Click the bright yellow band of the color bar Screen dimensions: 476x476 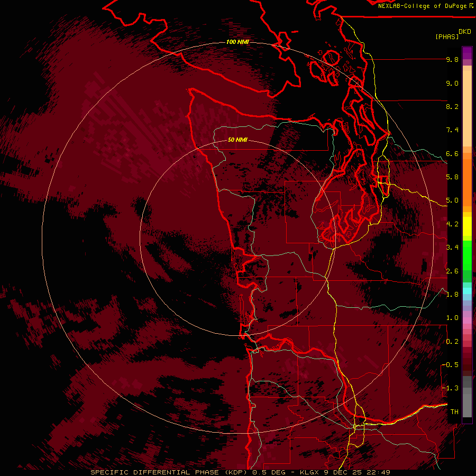coord(467,226)
